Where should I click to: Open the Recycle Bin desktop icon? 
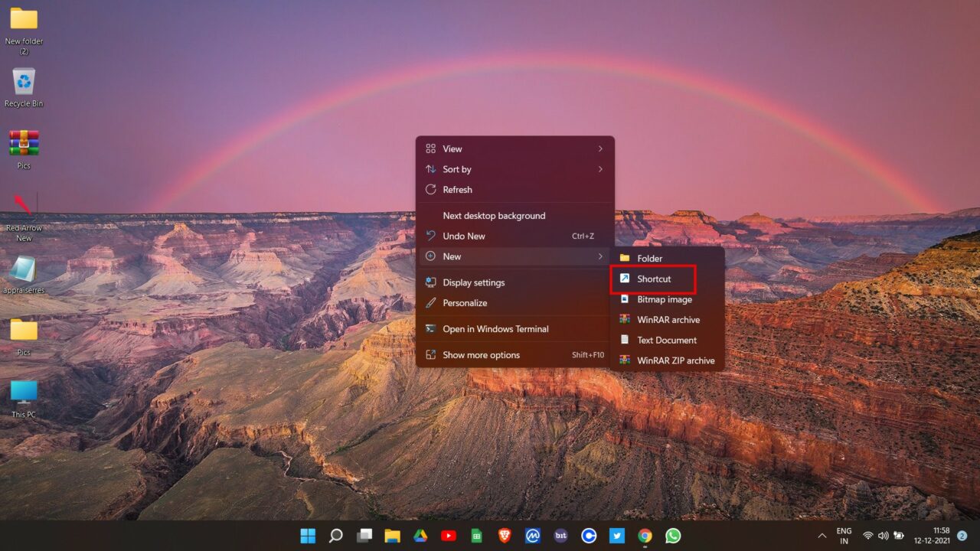[x=24, y=88]
